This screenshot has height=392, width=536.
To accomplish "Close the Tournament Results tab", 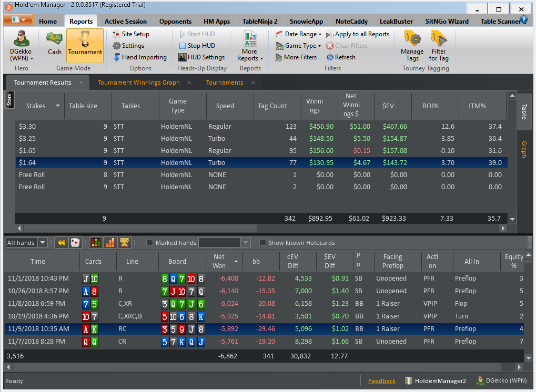I will point(81,82).
